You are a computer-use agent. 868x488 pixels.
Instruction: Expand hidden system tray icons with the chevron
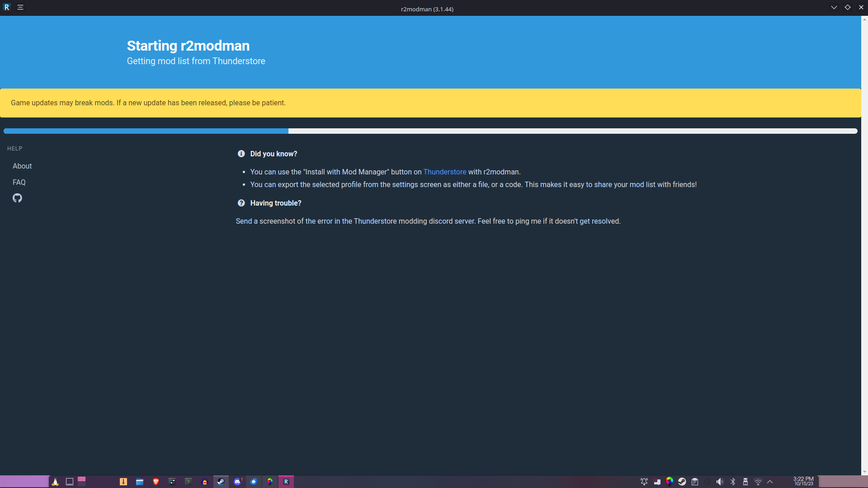coord(770,482)
